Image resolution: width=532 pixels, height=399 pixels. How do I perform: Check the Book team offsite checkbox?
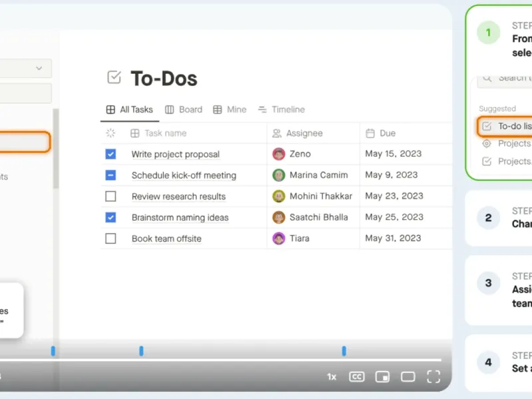110,239
